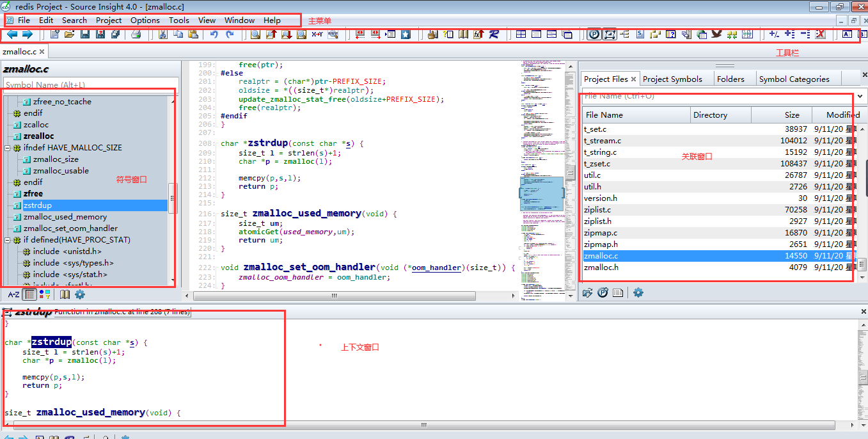Toggle the Relation Window tree icon
Image resolution: width=868 pixels, height=439 pixels.
[625, 34]
